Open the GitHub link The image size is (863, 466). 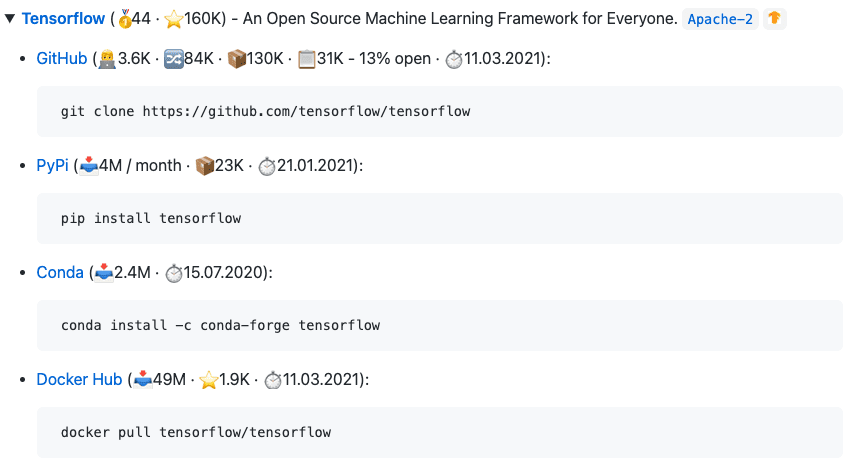coord(62,58)
